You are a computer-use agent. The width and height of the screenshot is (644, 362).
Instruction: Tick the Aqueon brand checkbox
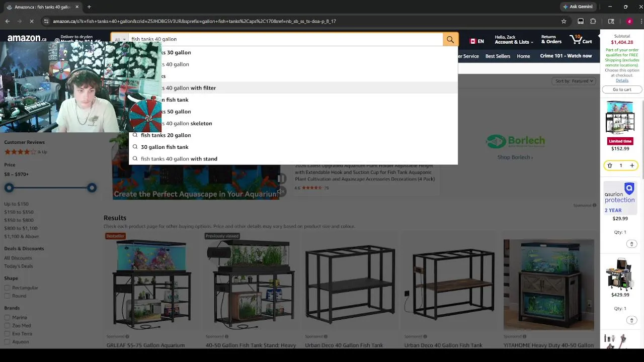[x=7, y=342]
